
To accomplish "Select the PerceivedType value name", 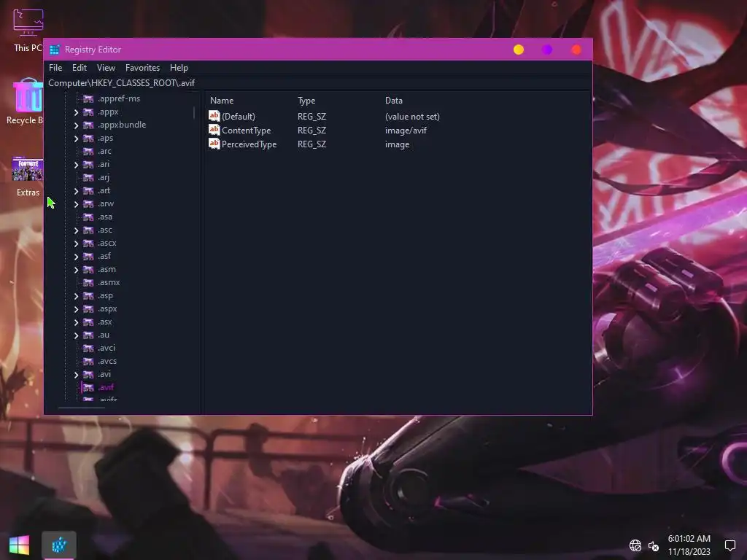I will (249, 144).
